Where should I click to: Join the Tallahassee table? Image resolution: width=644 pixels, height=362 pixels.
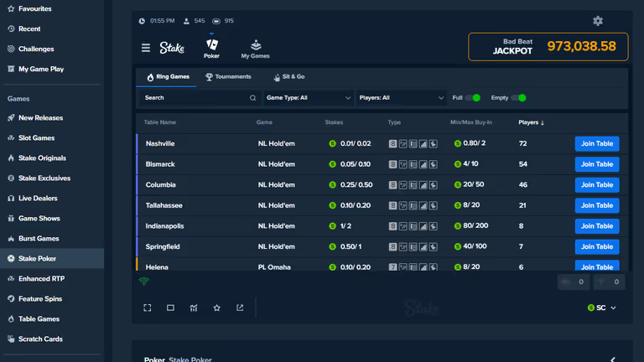[x=597, y=205]
